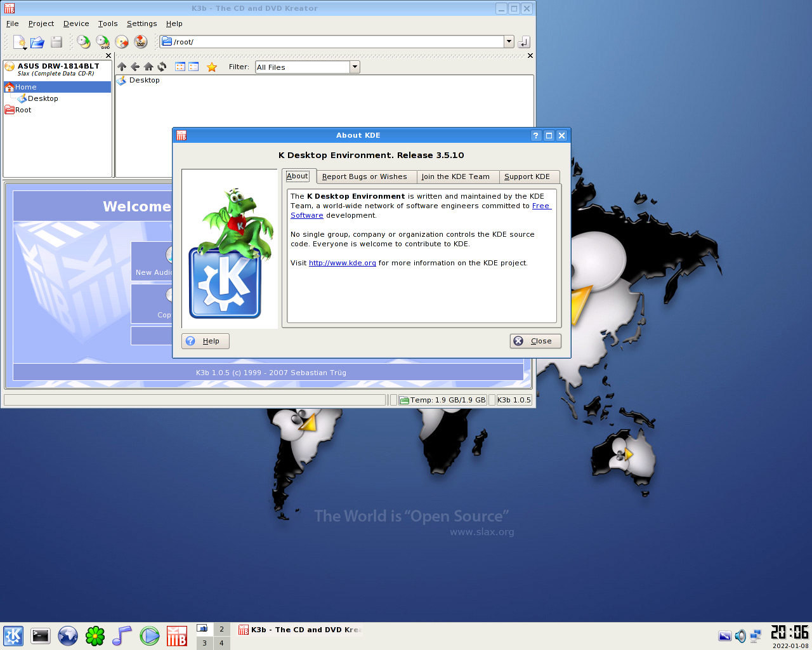The height and width of the screenshot is (650, 812).
Task: Launch the terminal from the panel
Action: [x=41, y=636]
